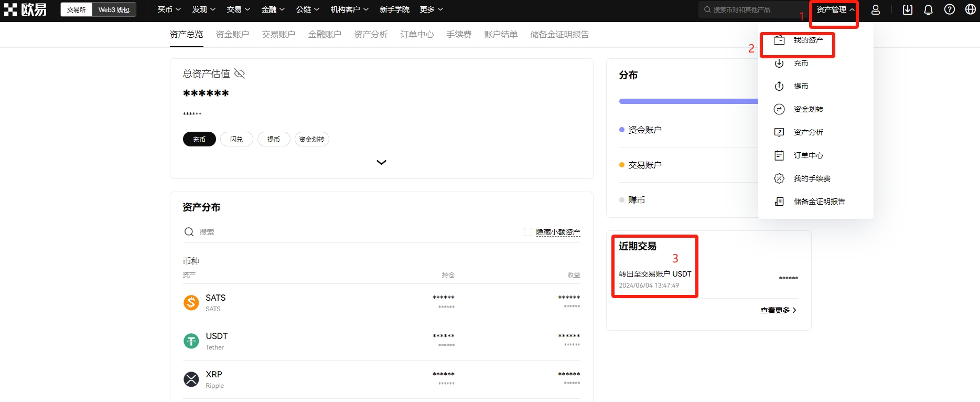Click the XRP Ripple coin icon
This screenshot has width=980, height=402.
[191, 379]
